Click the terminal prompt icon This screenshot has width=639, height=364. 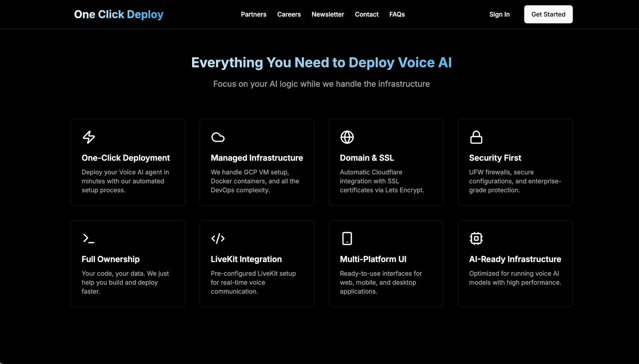coord(89,238)
